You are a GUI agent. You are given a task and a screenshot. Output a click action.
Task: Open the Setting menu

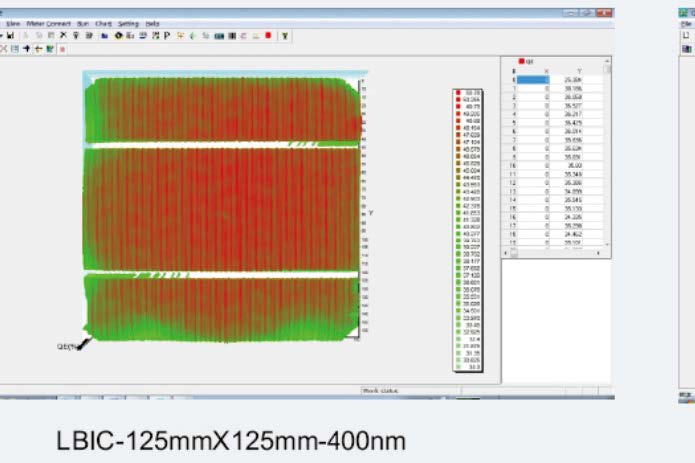pyautogui.click(x=128, y=22)
